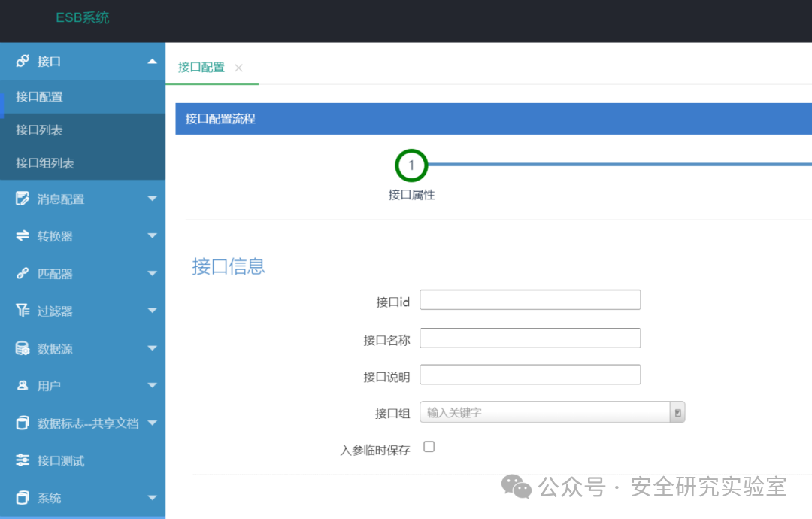Click the chain icon for 匹配器
This screenshot has height=519, width=812.
click(x=23, y=273)
